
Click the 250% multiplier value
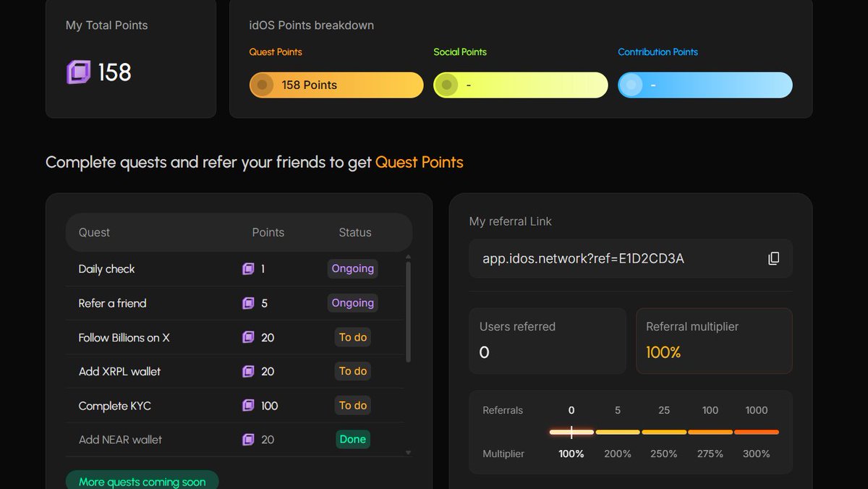pos(664,454)
